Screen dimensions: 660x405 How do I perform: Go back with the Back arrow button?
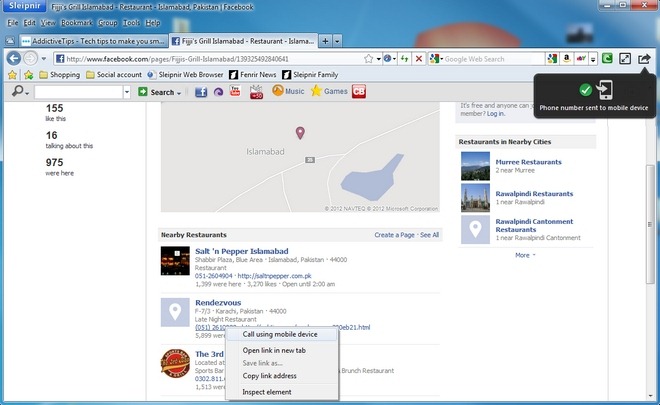pyautogui.click(x=14, y=59)
